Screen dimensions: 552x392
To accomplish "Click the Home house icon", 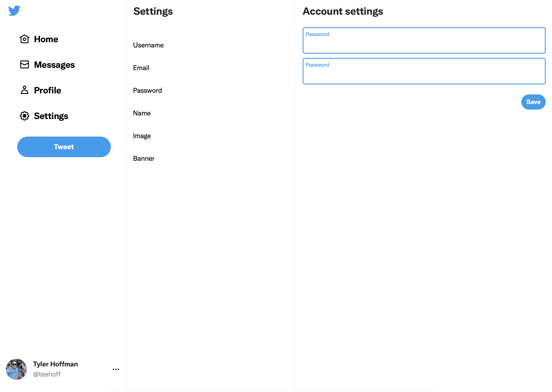I will (24, 39).
